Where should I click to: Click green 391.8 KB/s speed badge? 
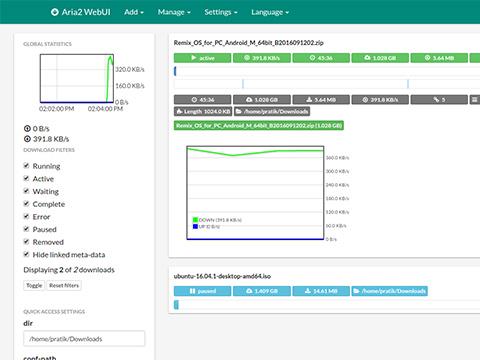pyautogui.click(x=262, y=58)
